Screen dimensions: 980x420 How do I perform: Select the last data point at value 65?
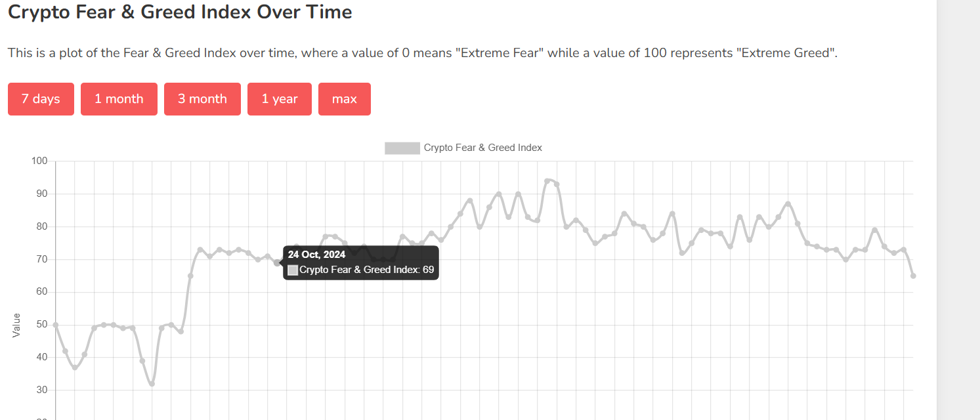[x=913, y=276]
